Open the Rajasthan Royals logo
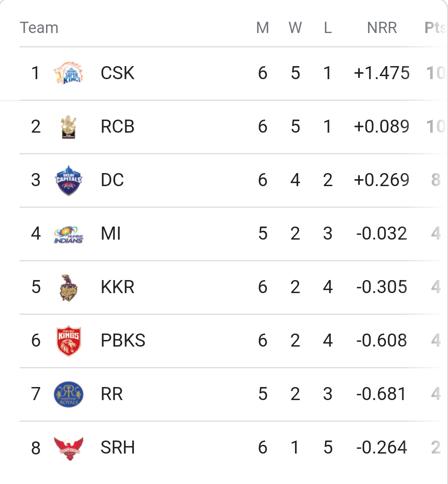This screenshot has width=448, height=484. pyautogui.click(x=69, y=394)
